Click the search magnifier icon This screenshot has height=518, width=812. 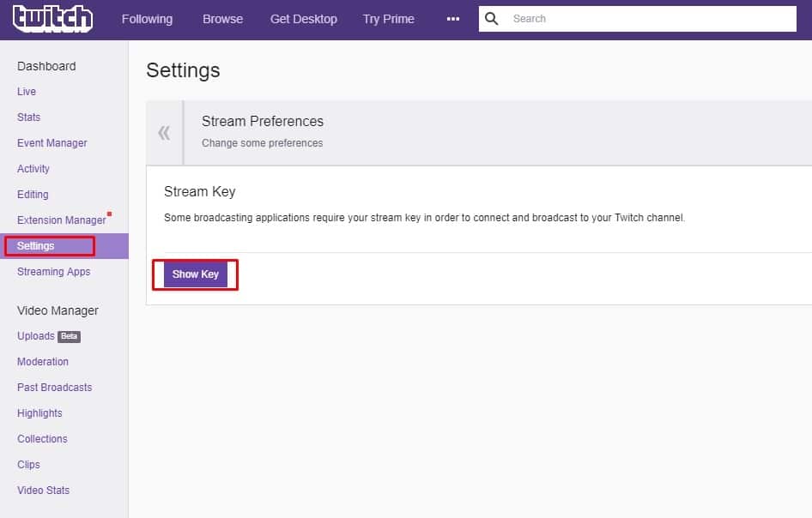coord(491,19)
